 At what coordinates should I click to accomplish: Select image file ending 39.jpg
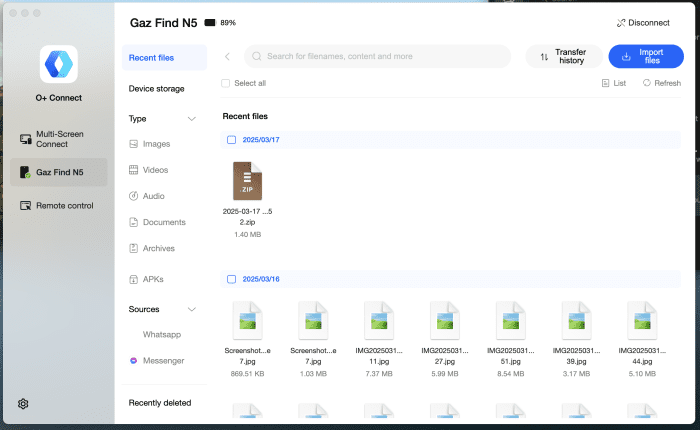[x=576, y=321]
